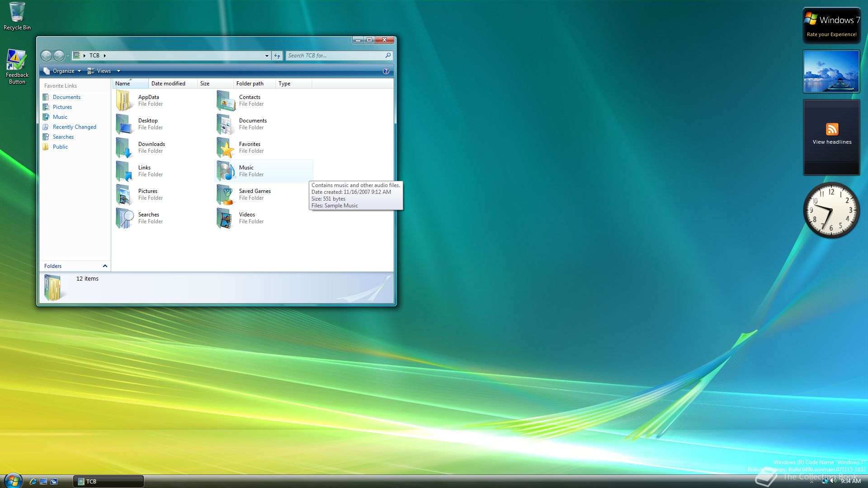Sort by Folder path column
The height and width of the screenshot is (488, 868).
pos(255,84)
